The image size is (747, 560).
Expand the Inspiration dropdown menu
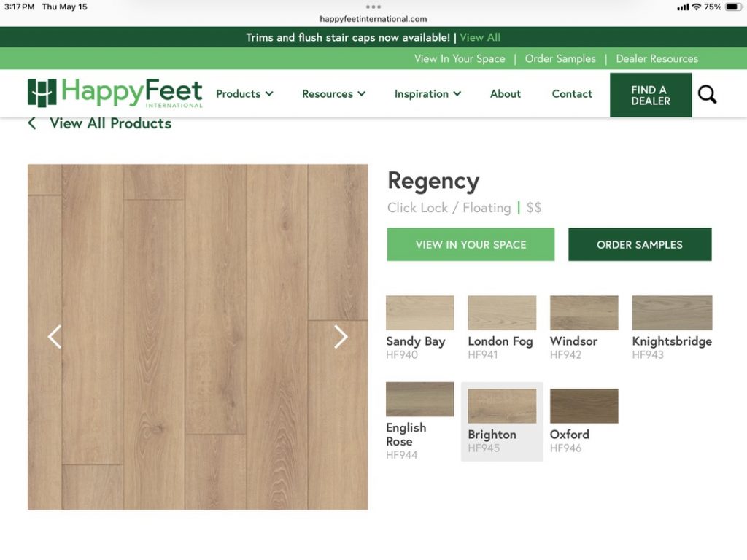point(427,94)
